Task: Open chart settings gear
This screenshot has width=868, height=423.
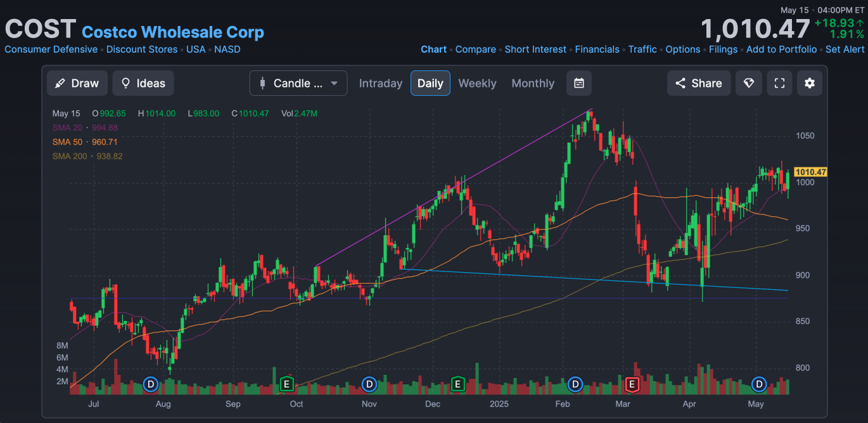Action: pos(810,83)
